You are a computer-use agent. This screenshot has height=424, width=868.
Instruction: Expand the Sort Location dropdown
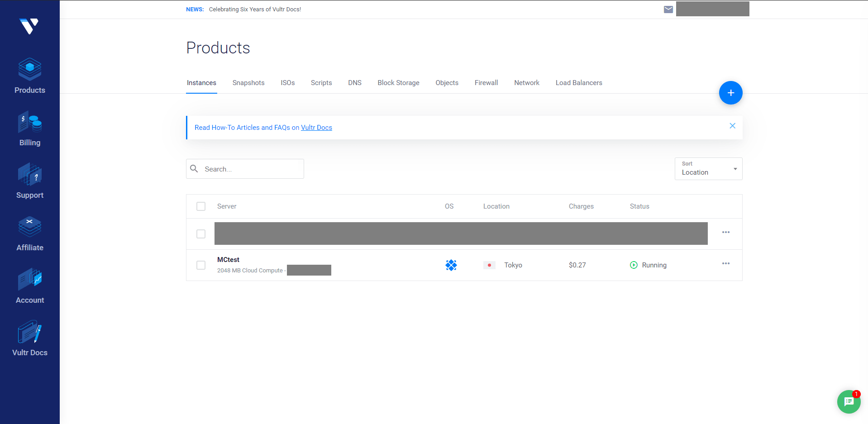tap(708, 169)
